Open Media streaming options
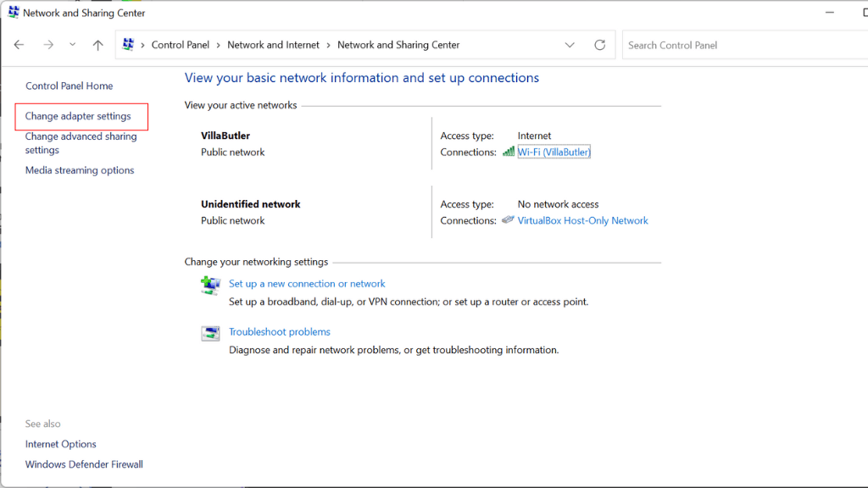 tap(80, 169)
